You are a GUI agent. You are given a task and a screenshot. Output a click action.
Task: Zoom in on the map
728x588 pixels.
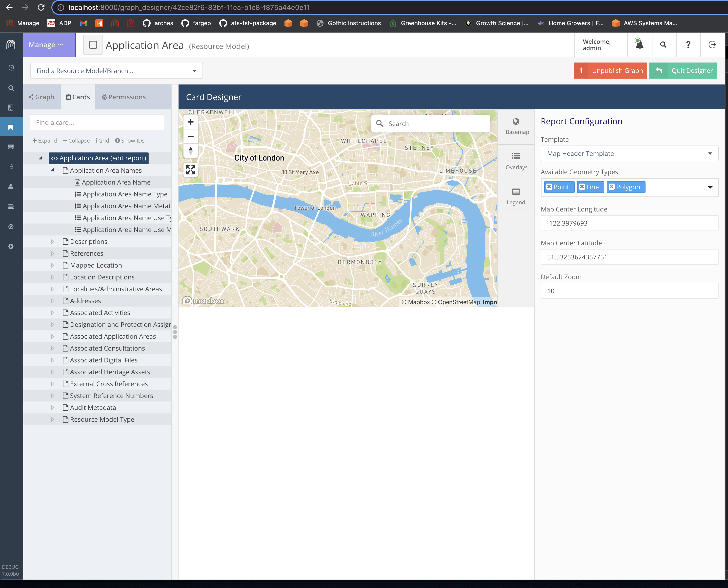point(190,122)
